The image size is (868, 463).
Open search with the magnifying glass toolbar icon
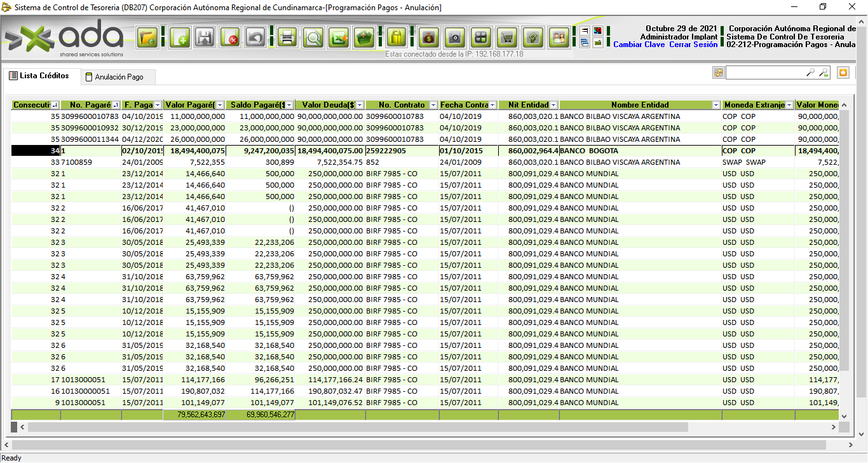313,38
